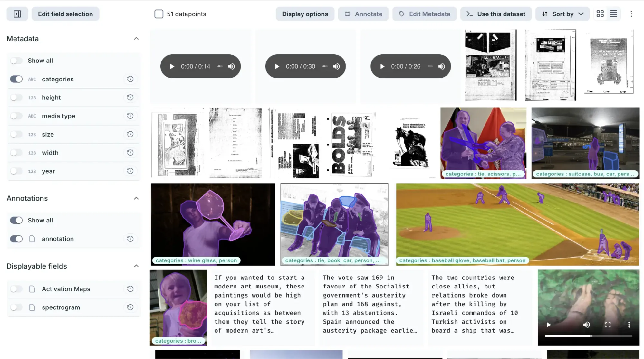Open Display options menu

(305, 14)
